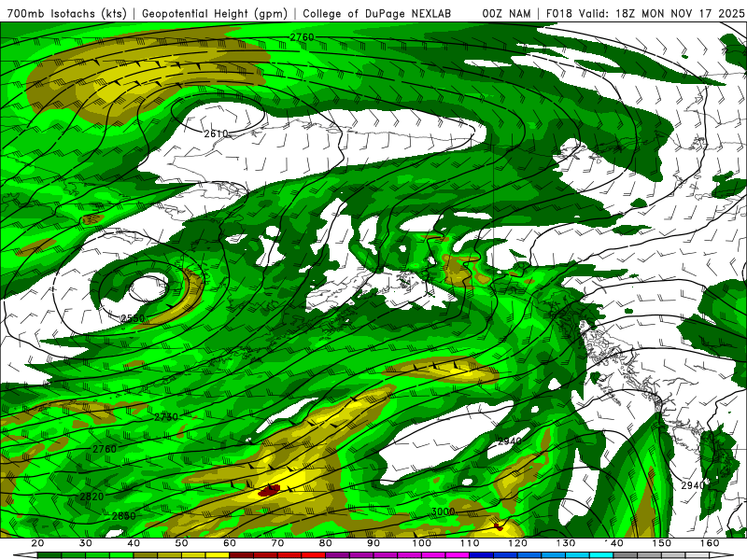The height and width of the screenshot is (560, 747).
Task: Click the 160 knot value on the color scale
Action: pyautogui.click(x=710, y=543)
